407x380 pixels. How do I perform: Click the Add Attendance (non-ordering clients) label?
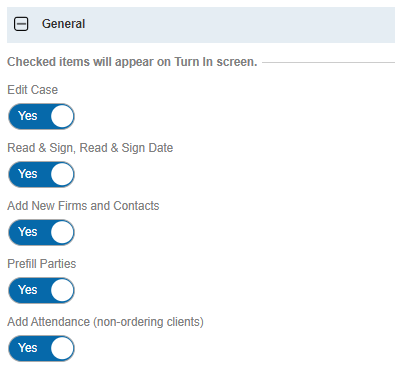coord(105,322)
